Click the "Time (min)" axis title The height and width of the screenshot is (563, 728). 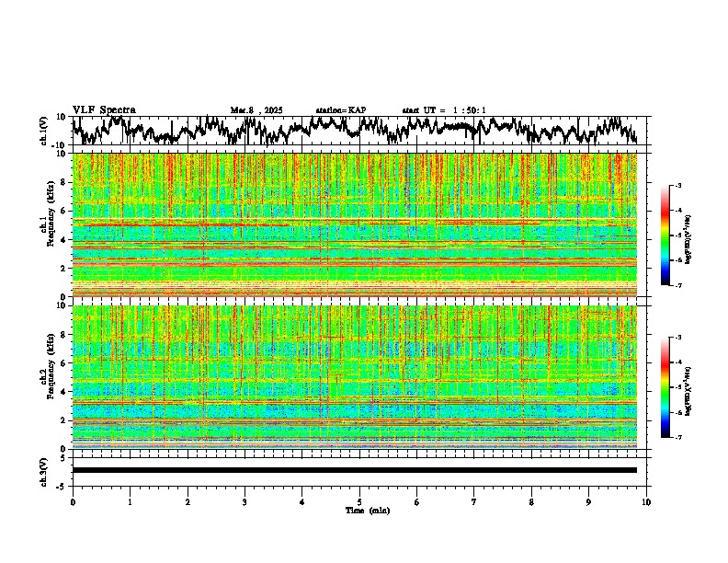pos(368,511)
